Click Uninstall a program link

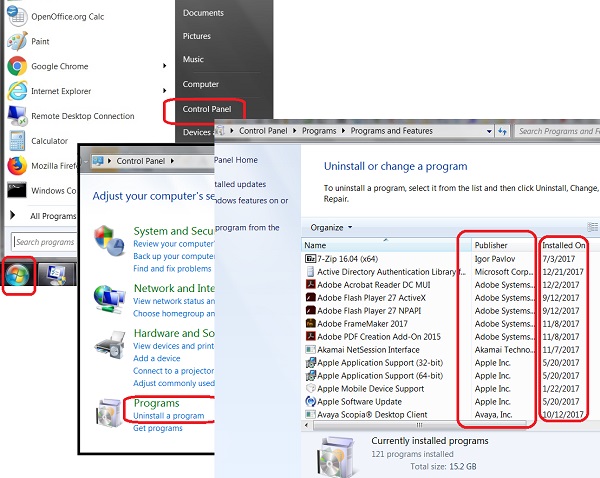(x=168, y=416)
